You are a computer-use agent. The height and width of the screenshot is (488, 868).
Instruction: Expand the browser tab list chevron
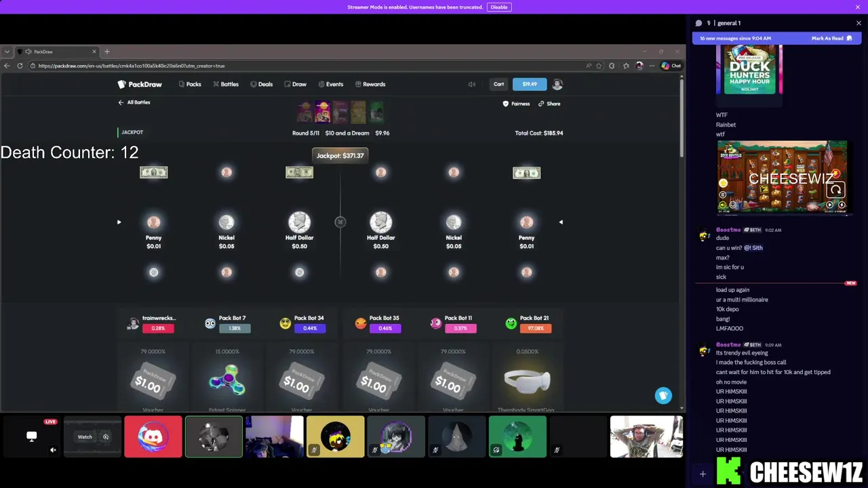point(7,52)
